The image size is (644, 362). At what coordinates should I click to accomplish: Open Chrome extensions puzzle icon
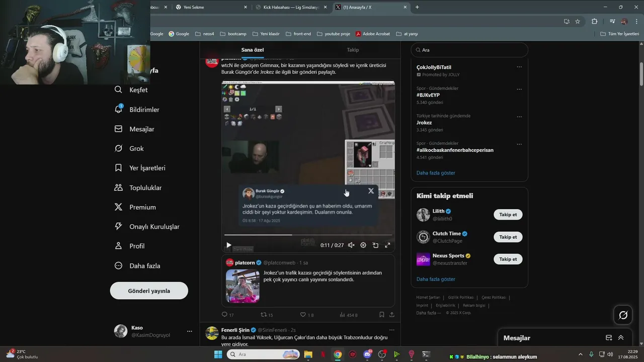(x=595, y=21)
